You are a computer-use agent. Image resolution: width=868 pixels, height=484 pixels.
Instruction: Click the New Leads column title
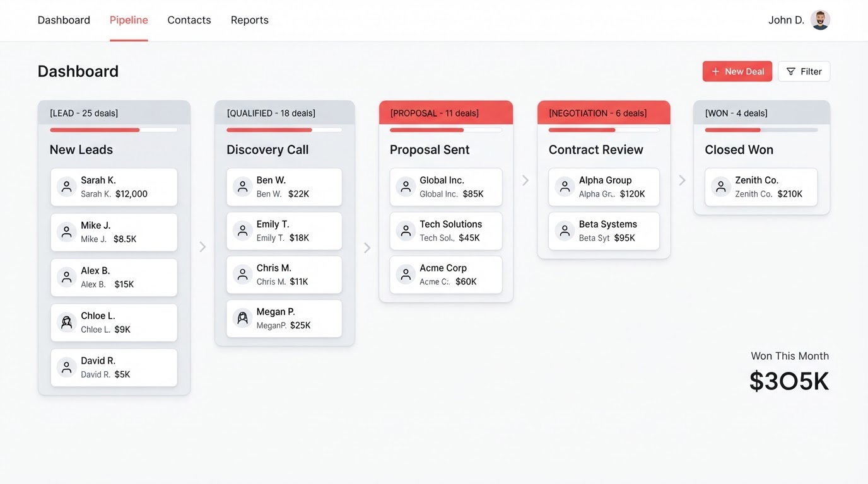point(81,149)
